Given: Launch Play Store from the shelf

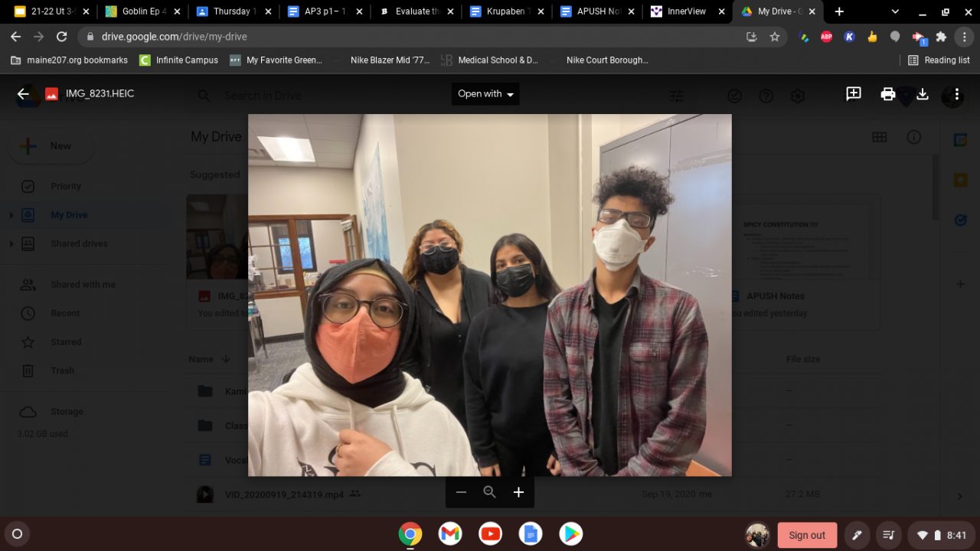Looking at the screenshot, I should click(x=570, y=534).
